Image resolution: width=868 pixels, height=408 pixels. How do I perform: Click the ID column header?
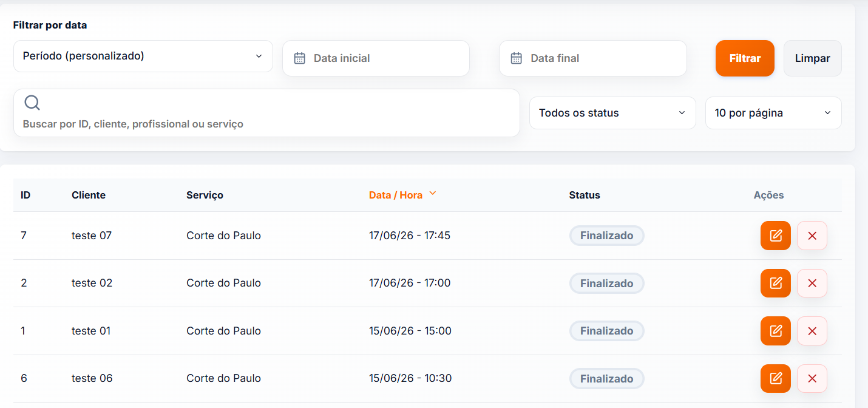pyautogui.click(x=25, y=195)
